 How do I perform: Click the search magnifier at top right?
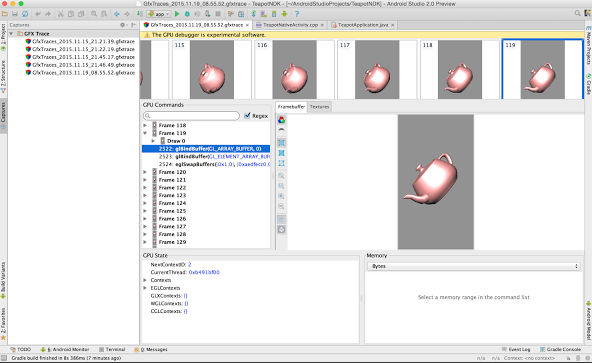(577, 13)
